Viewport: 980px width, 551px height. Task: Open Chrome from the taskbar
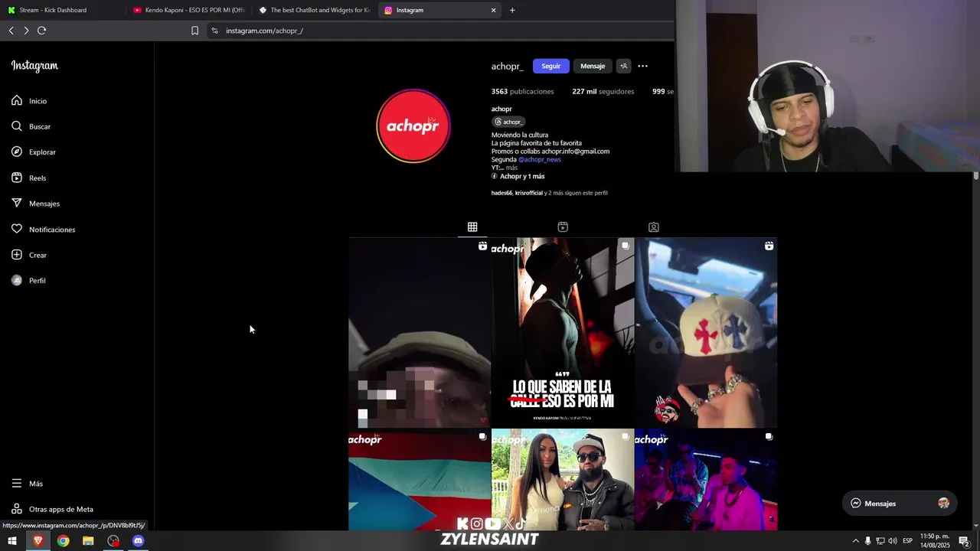click(63, 541)
